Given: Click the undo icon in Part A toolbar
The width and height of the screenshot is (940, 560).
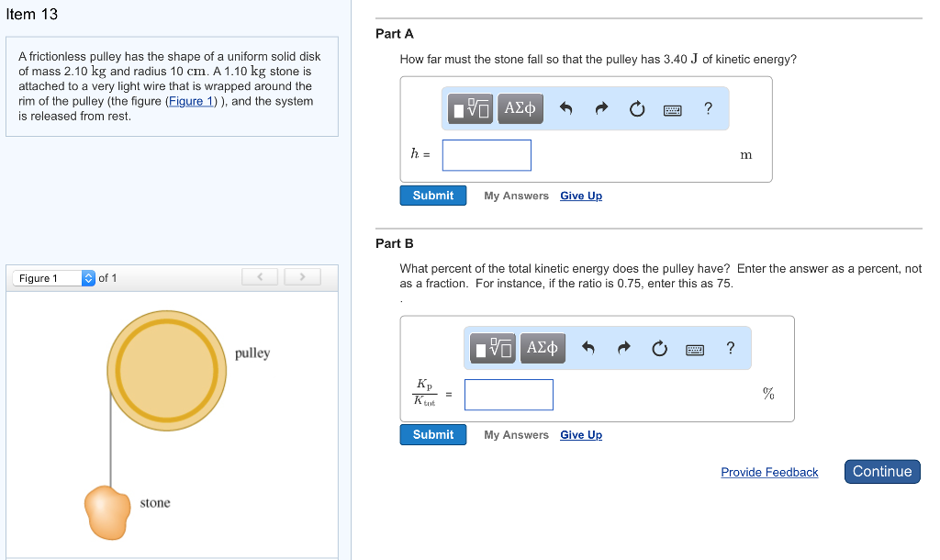Looking at the screenshot, I should [x=568, y=108].
